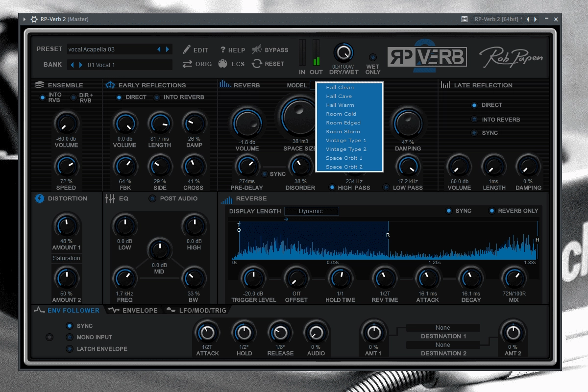This screenshot has height=392, width=588.
Task: Open DESTINATION 1 dropdown
Action: tap(443, 328)
